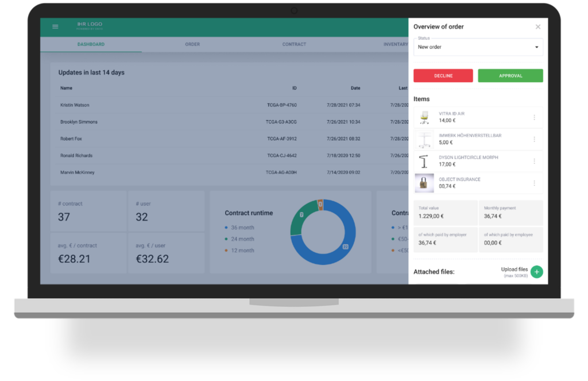
Task: Click the Total value 1.229,00 € box
Action: (x=445, y=213)
